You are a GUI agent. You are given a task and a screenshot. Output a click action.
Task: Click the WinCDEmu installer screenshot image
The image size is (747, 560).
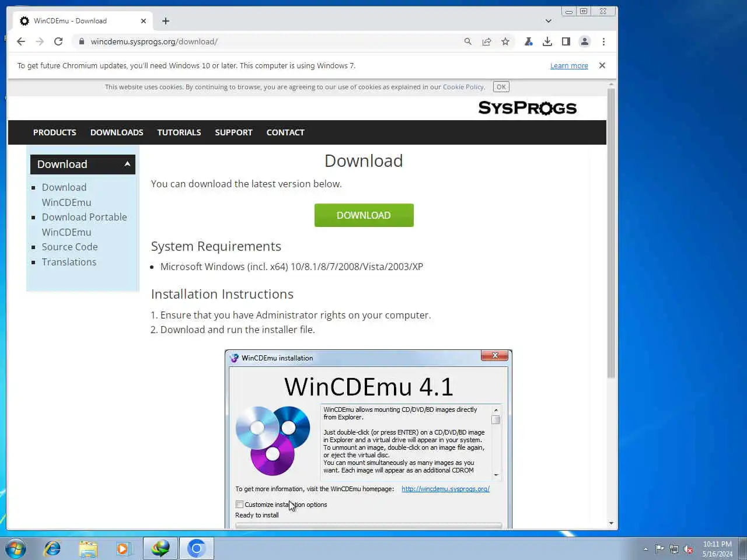pos(368,439)
